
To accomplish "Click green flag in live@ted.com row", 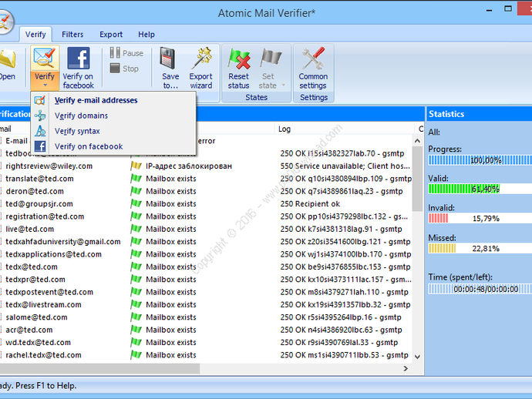I will [x=136, y=229].
